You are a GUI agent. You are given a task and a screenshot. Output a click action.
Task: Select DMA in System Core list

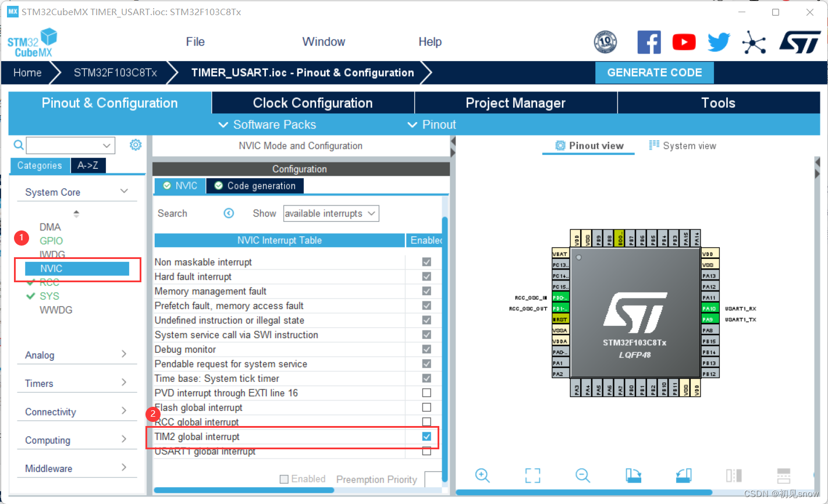pyautogui.click(x=50, y=227)
